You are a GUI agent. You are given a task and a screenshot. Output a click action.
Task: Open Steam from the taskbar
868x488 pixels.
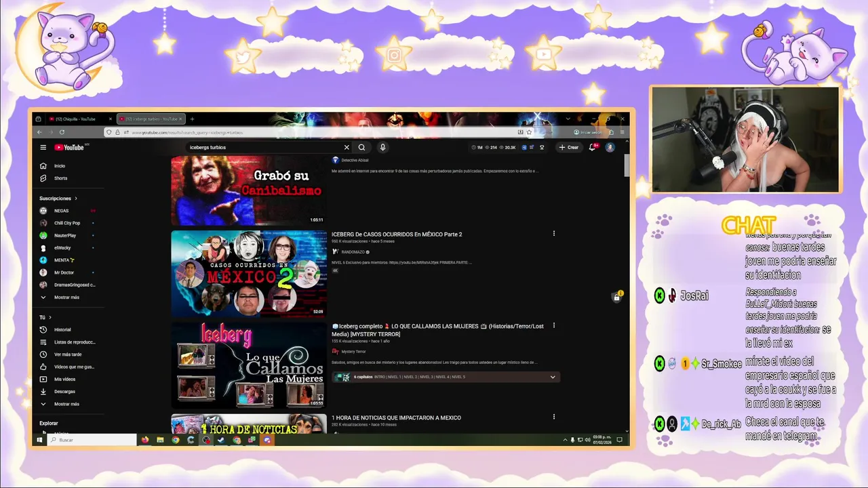pos(221,440)
